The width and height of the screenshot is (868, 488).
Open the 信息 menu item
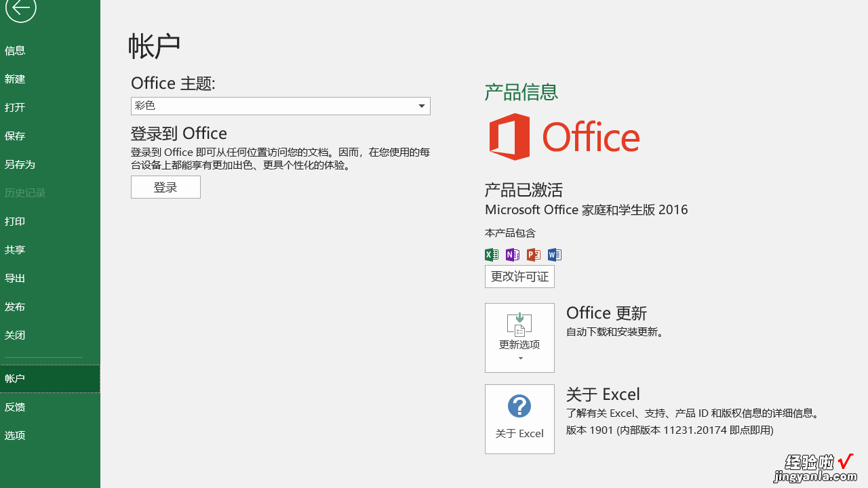pos(50,50)
